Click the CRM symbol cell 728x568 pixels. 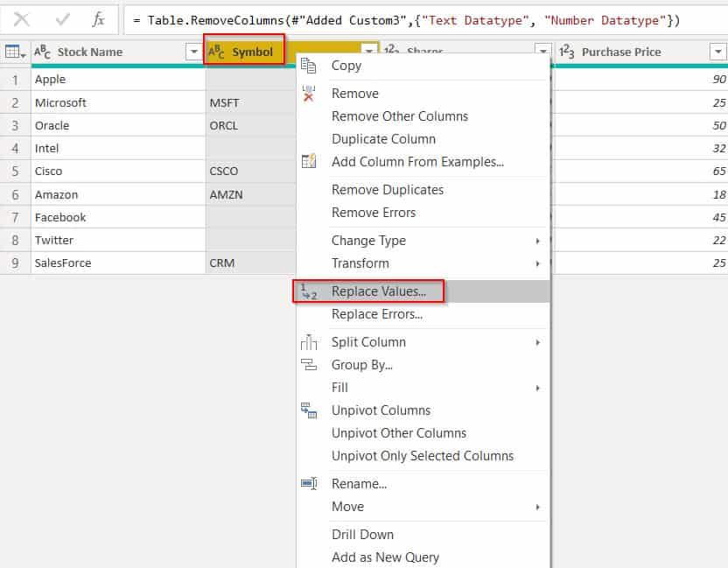pos(251,263)
